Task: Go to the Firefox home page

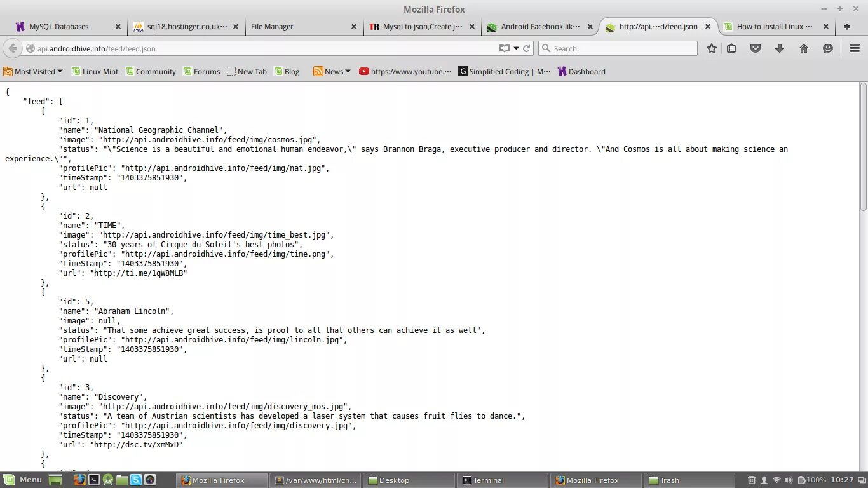Action: pyautogui.click(x=804, y=48)
